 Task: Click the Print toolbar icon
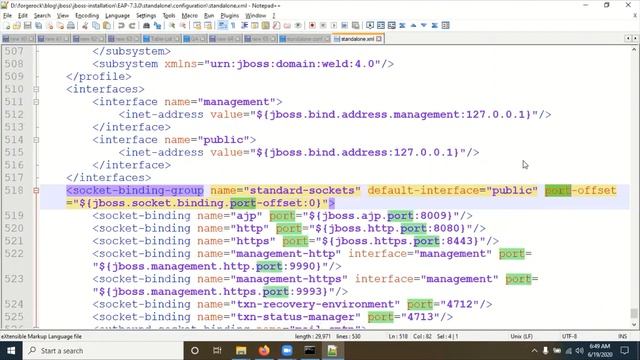[x=71, y=25]
